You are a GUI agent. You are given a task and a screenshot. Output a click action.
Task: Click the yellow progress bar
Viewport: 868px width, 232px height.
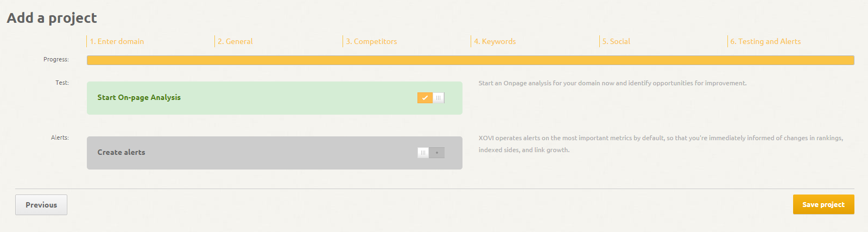point(471,60)
